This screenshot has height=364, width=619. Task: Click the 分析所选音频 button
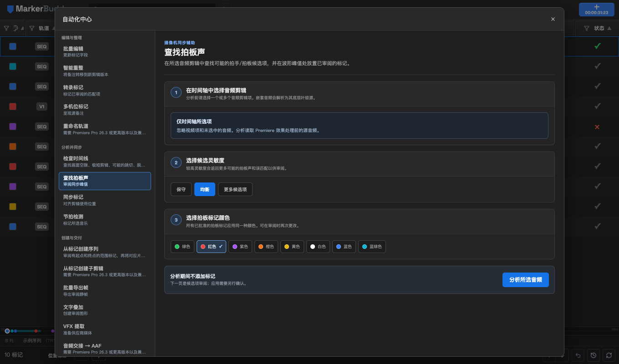pos(526,280)
